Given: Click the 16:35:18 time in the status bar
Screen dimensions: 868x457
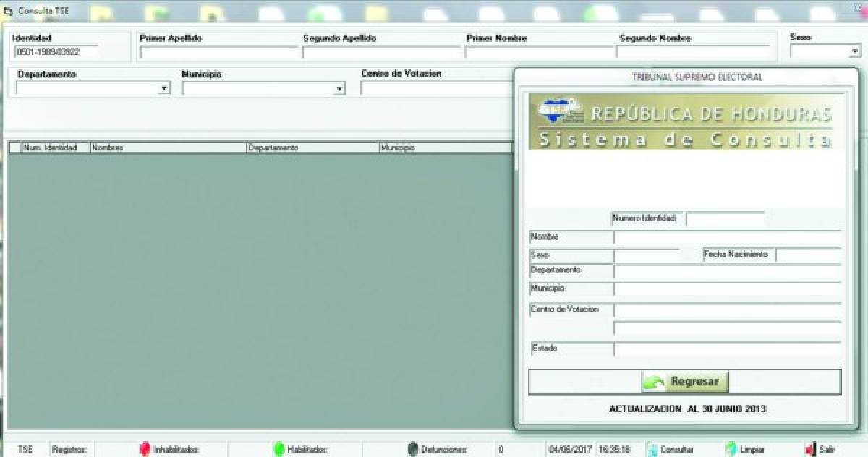Looking at the screenshot, I should pos(614,450).
